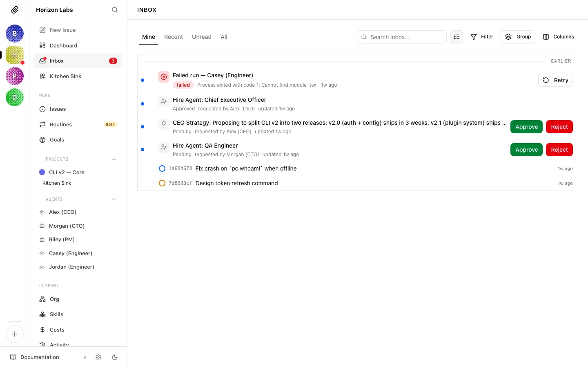588x368 pixels.
Task: Add a new workspace with plus circle
Action: coord(15,334)
